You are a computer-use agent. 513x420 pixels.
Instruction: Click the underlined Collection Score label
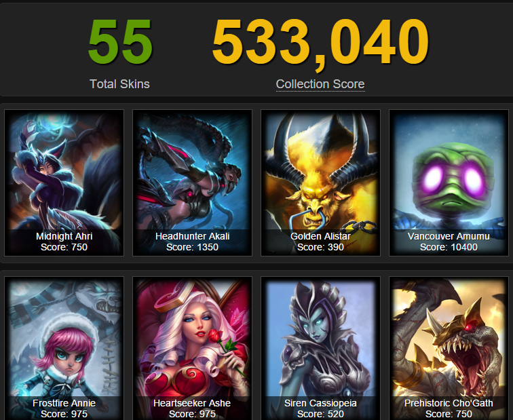tap(320, 84)
